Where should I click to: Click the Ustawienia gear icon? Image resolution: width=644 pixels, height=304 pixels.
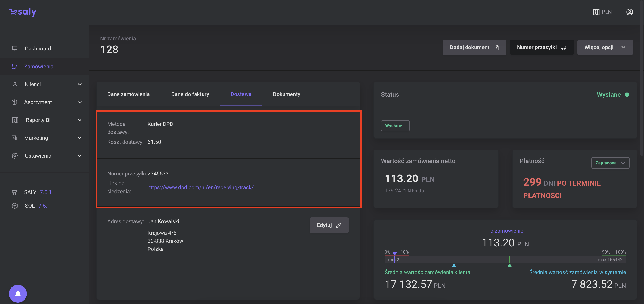point(15,156)
